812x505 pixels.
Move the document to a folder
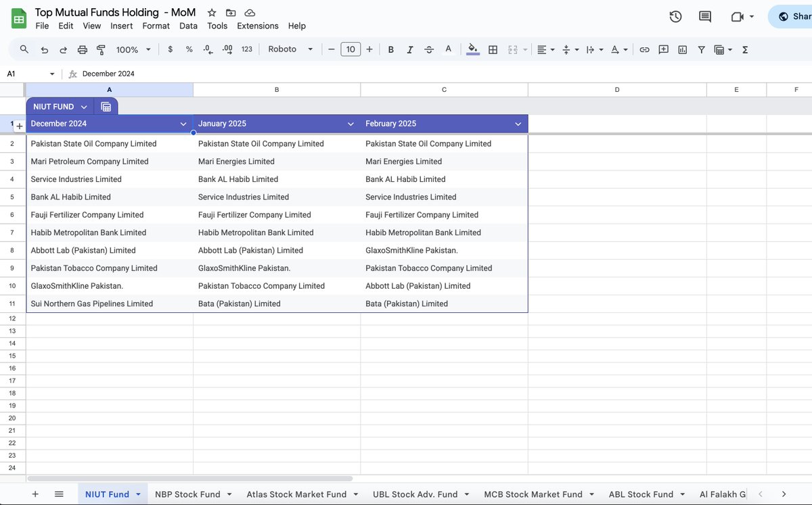[231, 13]
